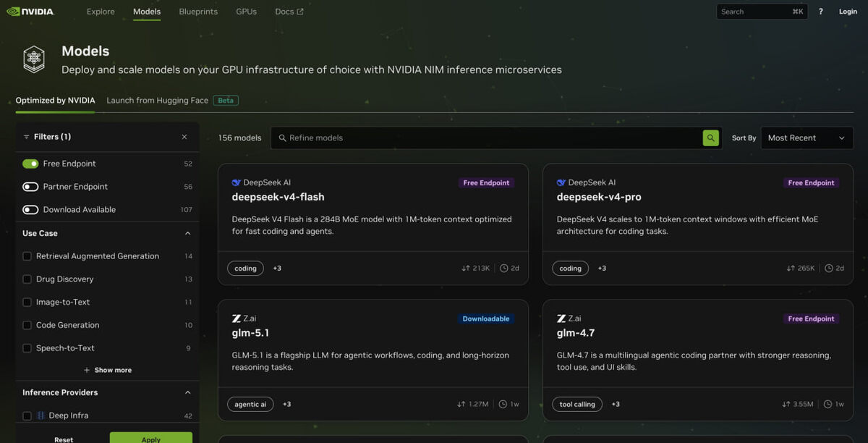Click the green search icon button

(x=710, y=138)
